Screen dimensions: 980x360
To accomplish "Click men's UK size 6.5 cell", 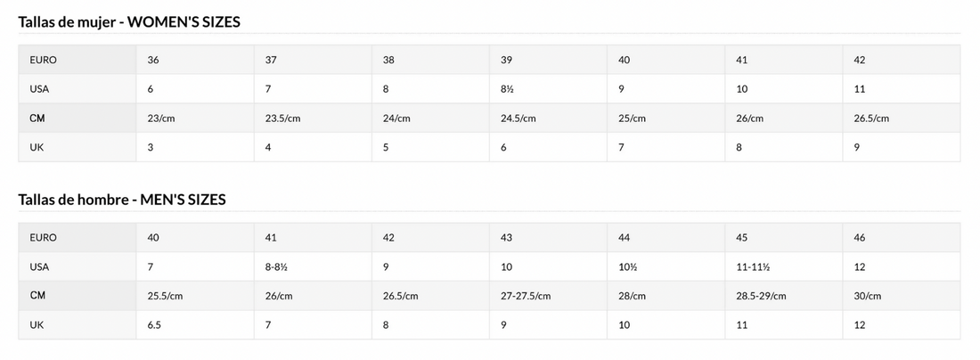I will [x=155, y=325].
